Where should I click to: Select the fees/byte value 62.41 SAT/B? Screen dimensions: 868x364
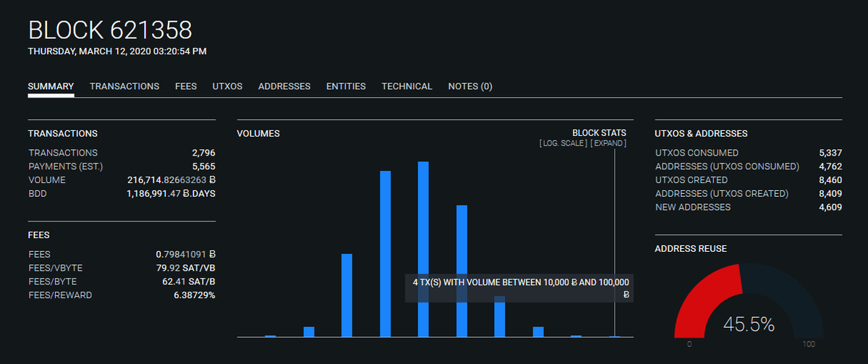click(189, 282)
